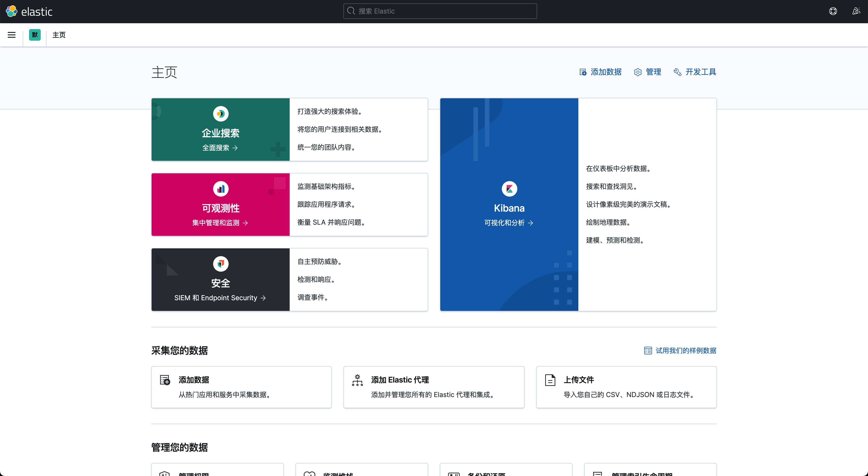Open 可视化和分析 Kibana link

tap(508, 223)
